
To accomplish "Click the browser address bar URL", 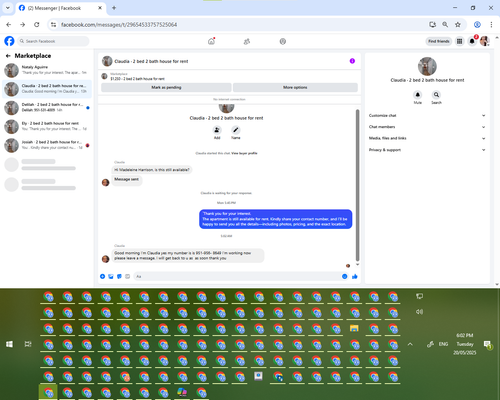I will coord(119,25).
